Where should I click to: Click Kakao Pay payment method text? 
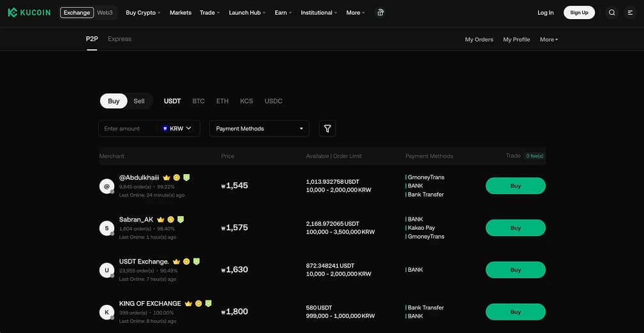click(x=421, y=228)
